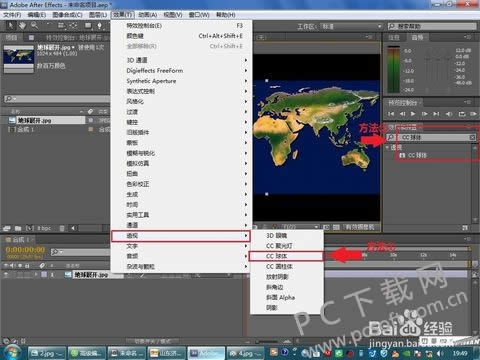Screen dimensions: 480x360
Task: Click the Play button in preview controls
Action: pyautogui.click(x=413, y=114)
